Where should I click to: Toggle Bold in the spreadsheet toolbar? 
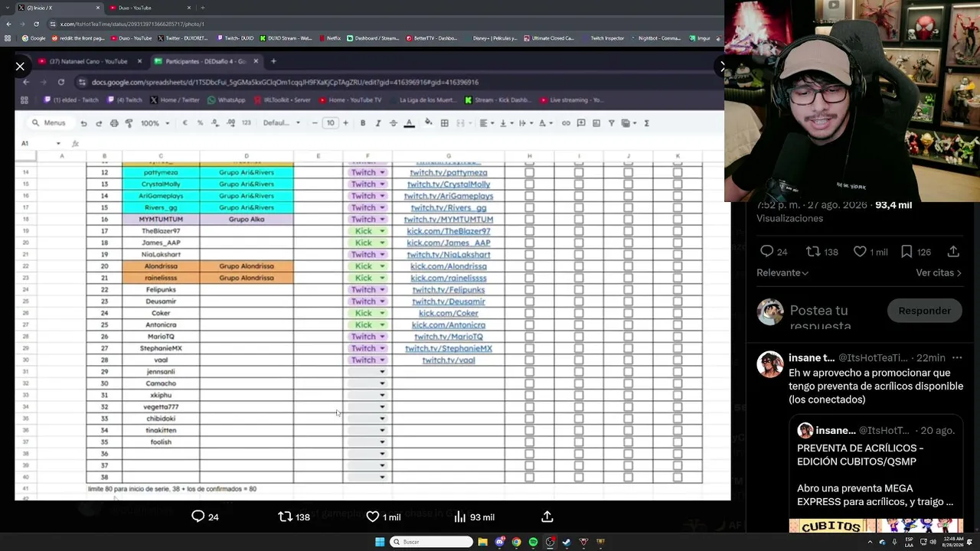tap(363, 122)
